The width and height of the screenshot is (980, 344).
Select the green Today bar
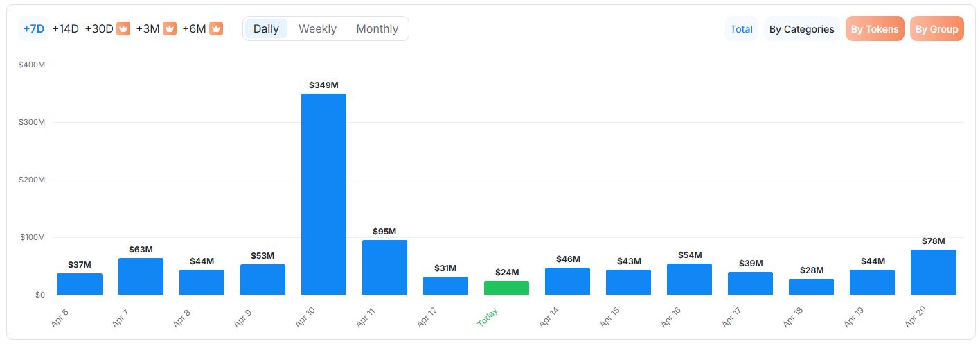click(506, 288)
